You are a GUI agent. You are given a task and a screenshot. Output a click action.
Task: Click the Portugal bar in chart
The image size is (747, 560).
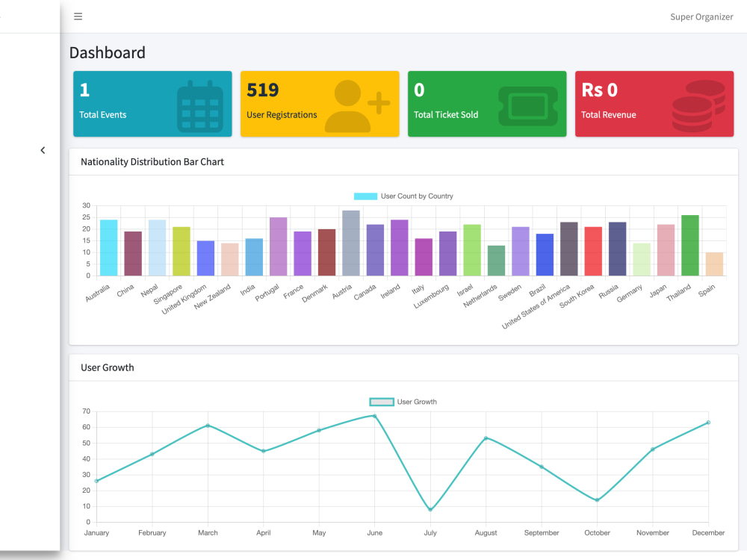tap(278, 246)
